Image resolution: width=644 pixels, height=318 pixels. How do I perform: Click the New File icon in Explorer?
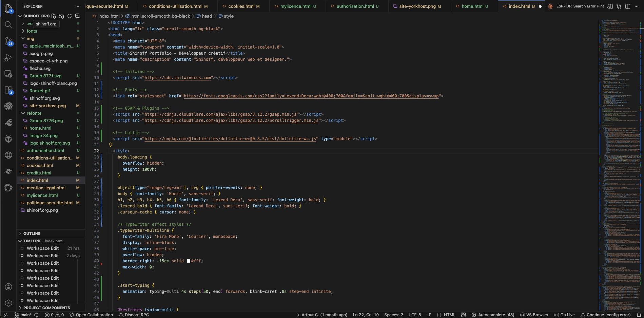(54, 16)
